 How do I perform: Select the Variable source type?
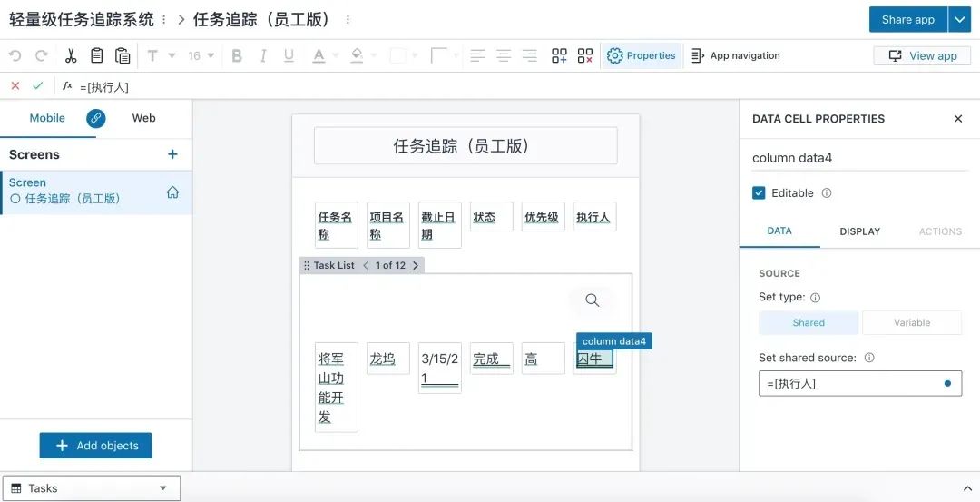912,322
